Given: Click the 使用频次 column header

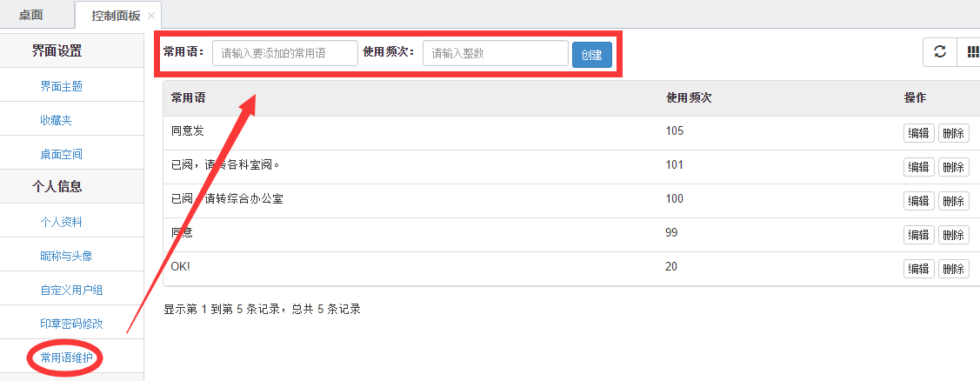Looking at the screenshot, I should pos(689,98).
